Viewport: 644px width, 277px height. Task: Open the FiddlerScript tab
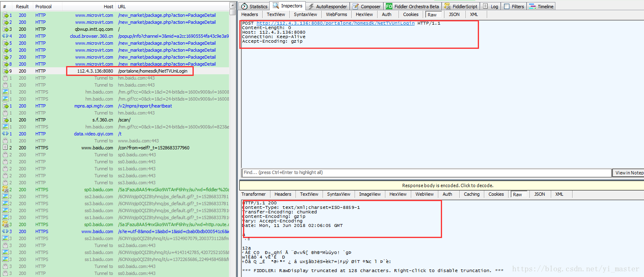coord(461,6)
